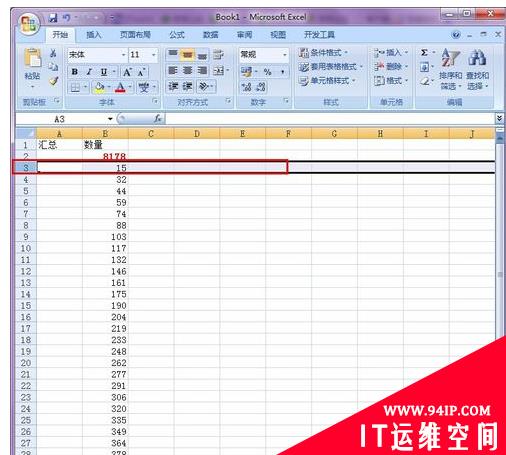Open the font color A swatch
The height and width of the screenshot is (455, 506).
(120, 87)
